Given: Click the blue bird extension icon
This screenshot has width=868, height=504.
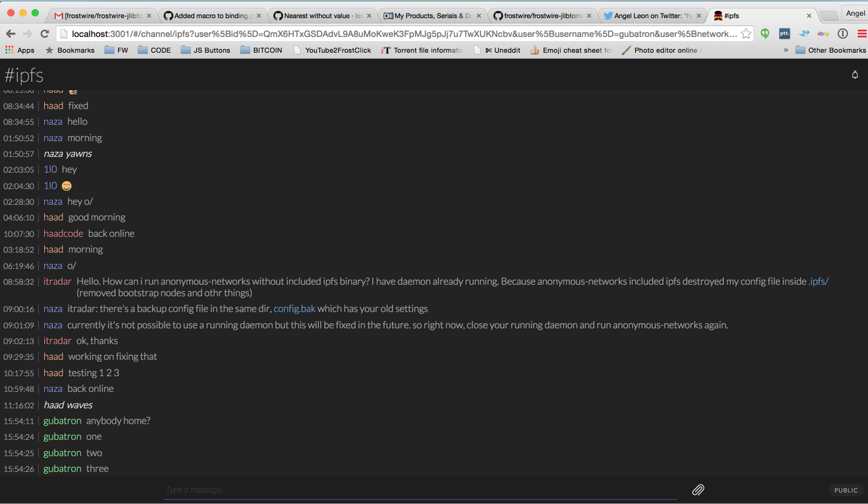Looking at the screenshot, I should (x=804, y=33).
